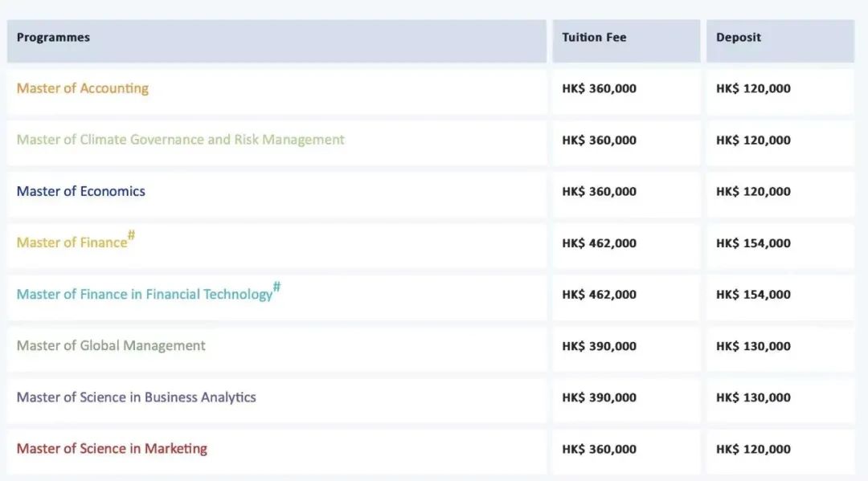
Task: Click the Master of Finance programme name
Action: [x=72, y=243]
